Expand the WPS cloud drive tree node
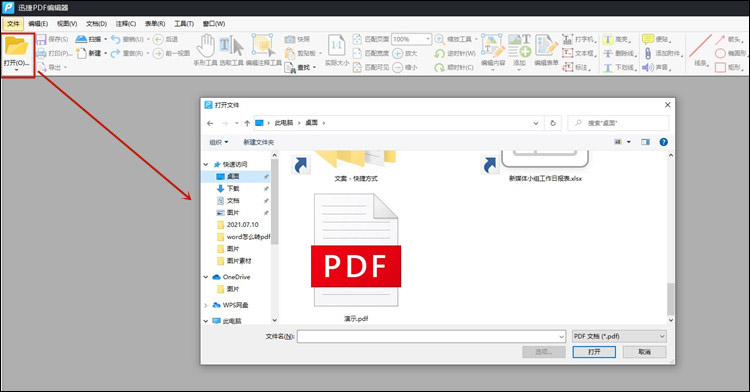The height and width of the screenshot is (392, 750). click(x=206, y=305)
